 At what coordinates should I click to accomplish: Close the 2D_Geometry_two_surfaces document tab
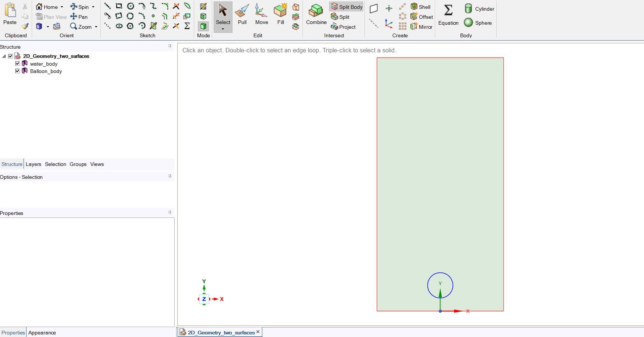pyautogui.click(x=258, y=332)
